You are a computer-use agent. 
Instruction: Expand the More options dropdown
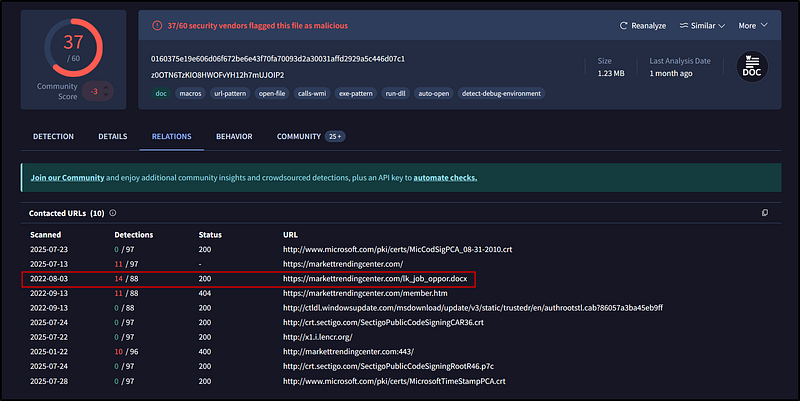[x=752, y=25]
